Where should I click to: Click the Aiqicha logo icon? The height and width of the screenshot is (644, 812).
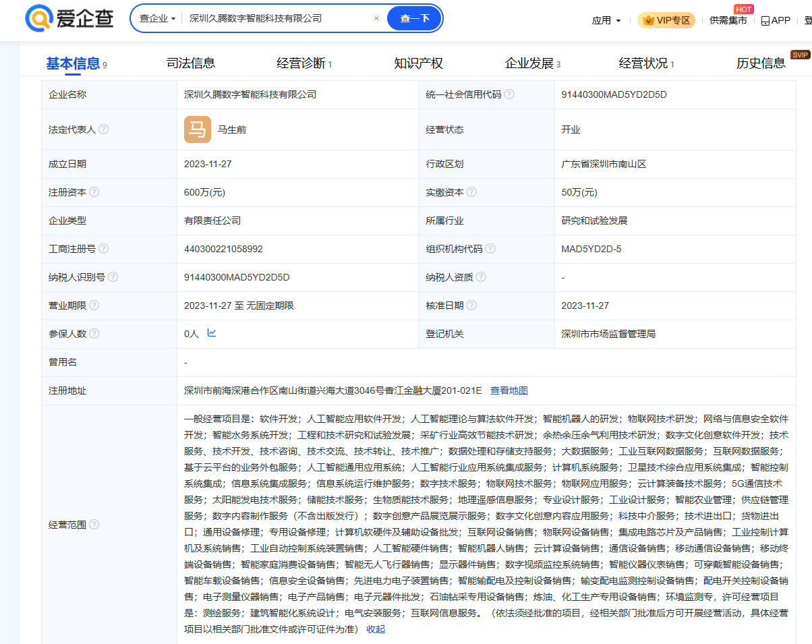pos(38,18)
